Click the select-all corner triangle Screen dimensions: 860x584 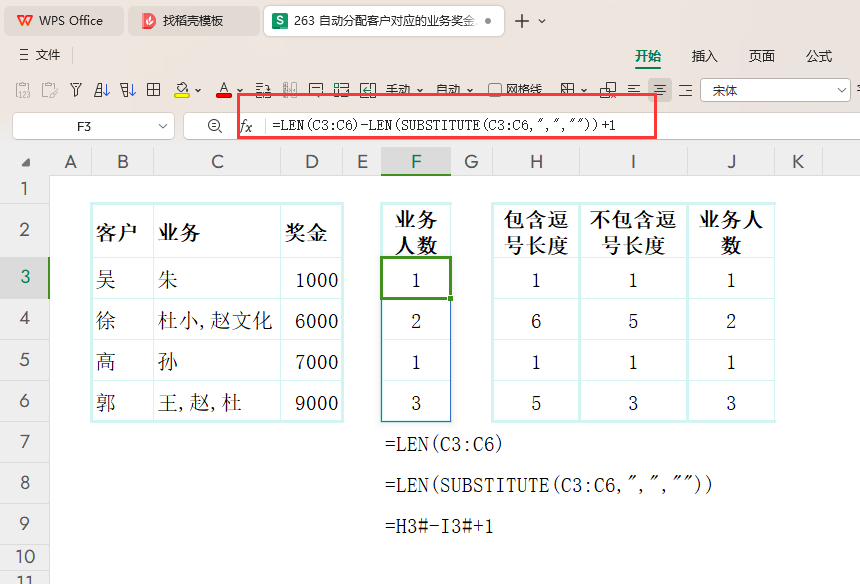26,162
